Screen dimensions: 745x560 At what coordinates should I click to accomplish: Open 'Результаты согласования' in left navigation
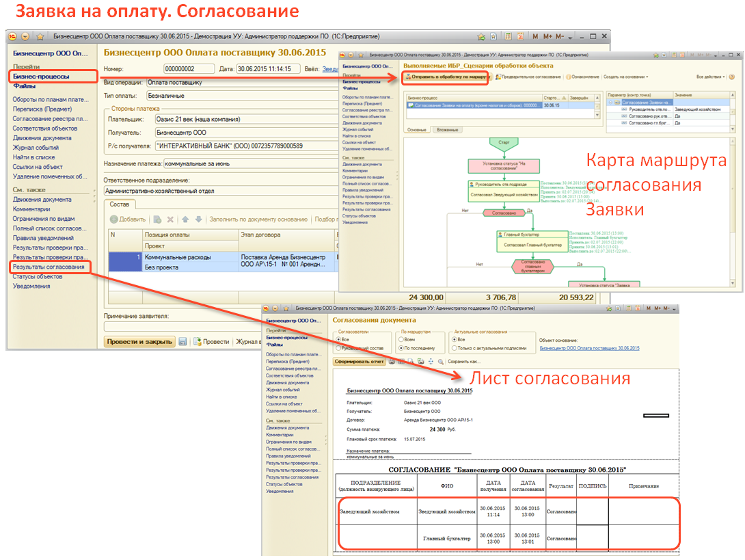(x=49, y=267)
